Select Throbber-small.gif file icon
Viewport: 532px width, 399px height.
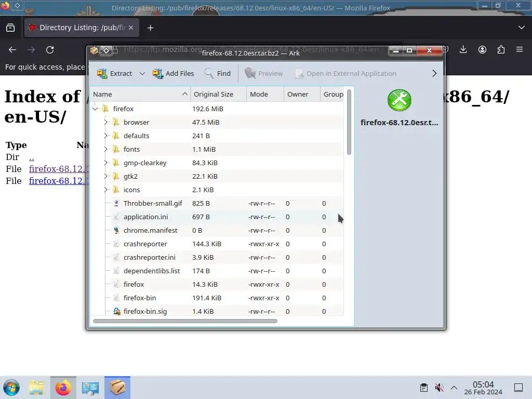tap(116, 203)
